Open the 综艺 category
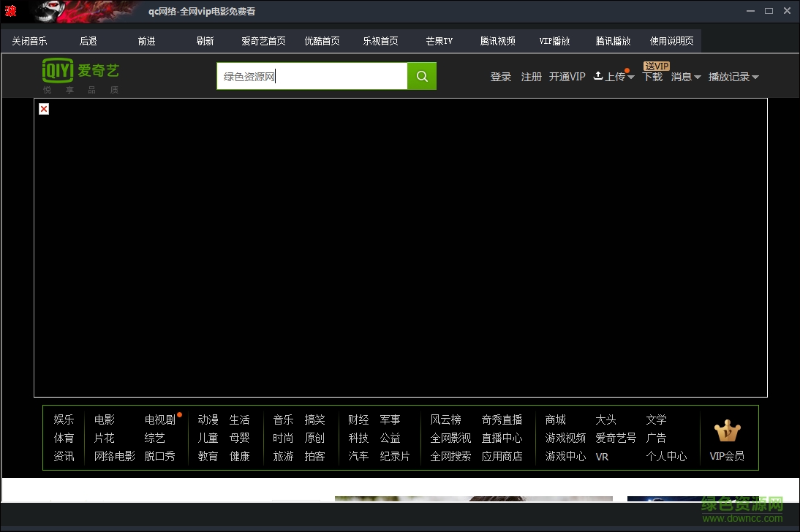The image size is (800, 532). pos(154,438)
